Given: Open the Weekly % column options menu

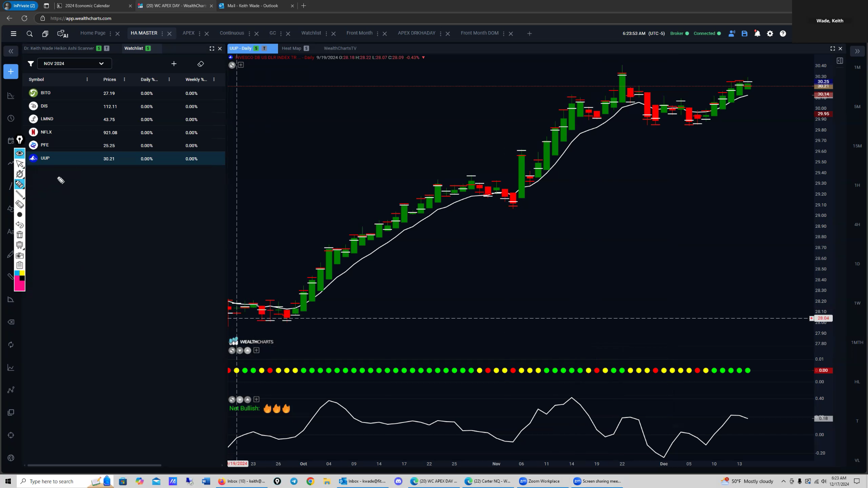Looking at the screenshot, I should click(214, 80).
